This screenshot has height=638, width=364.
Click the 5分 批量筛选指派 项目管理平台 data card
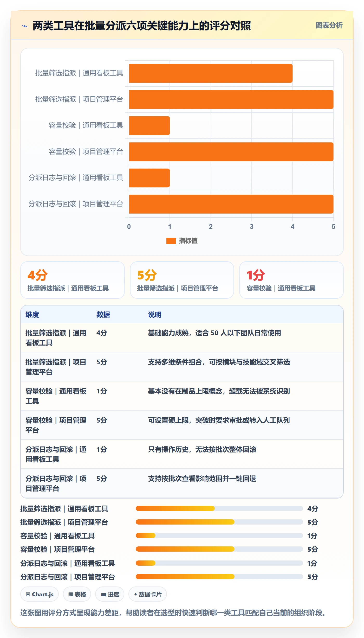click(182, 280)
